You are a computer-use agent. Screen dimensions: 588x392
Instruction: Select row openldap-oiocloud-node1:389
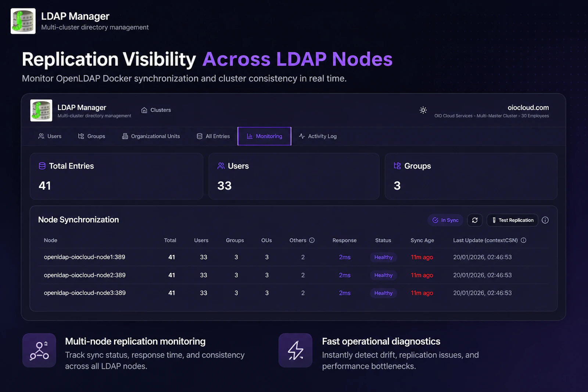point(293,257)
